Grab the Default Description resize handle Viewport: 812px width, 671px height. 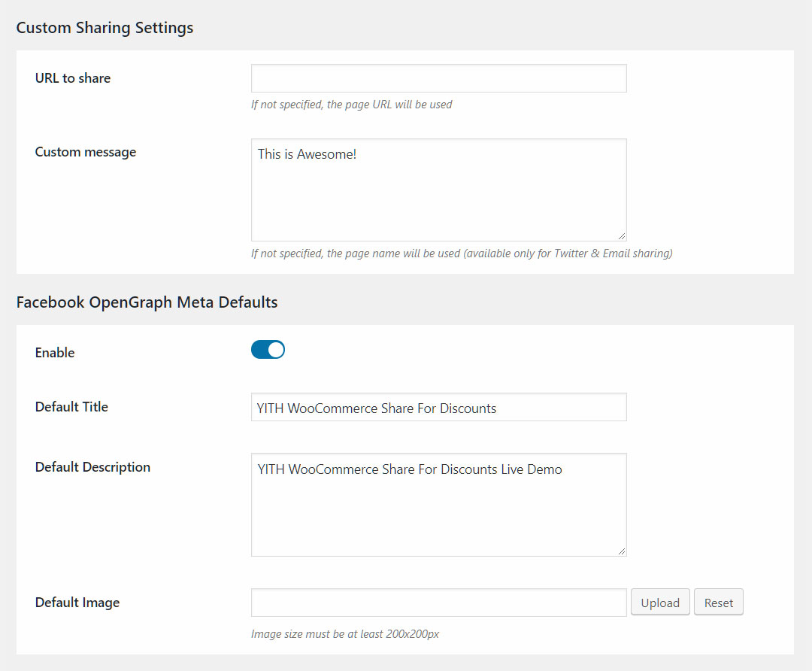click(622, 551)
